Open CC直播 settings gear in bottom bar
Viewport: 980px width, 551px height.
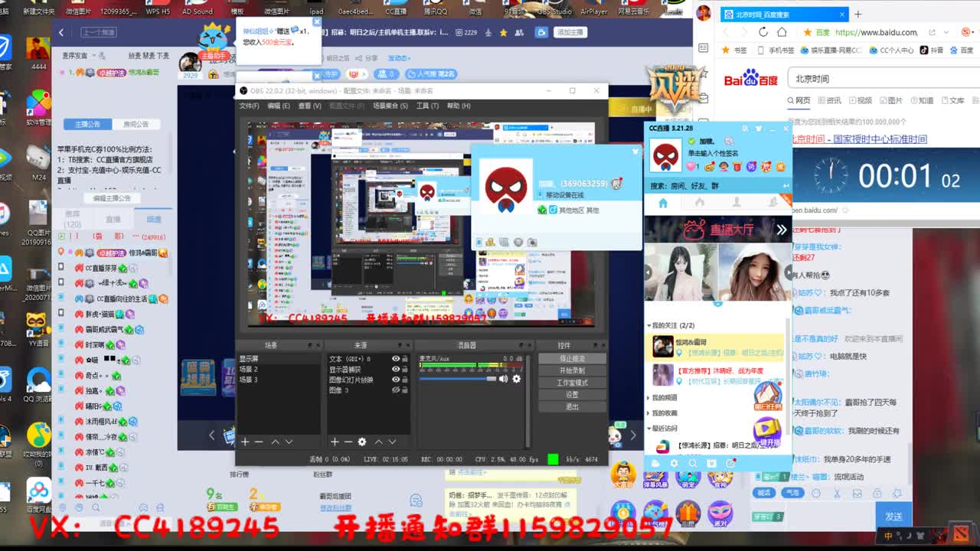pos(674,463)
